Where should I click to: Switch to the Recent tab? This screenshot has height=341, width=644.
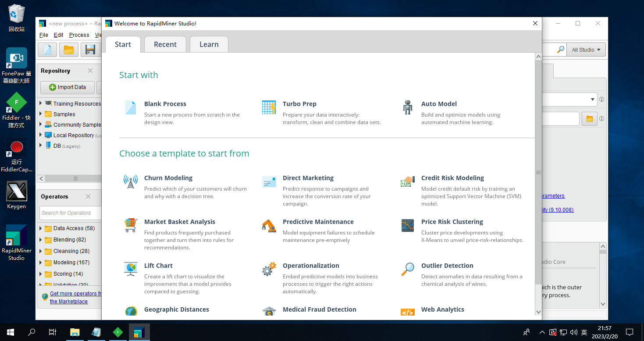tap(165, 44)
